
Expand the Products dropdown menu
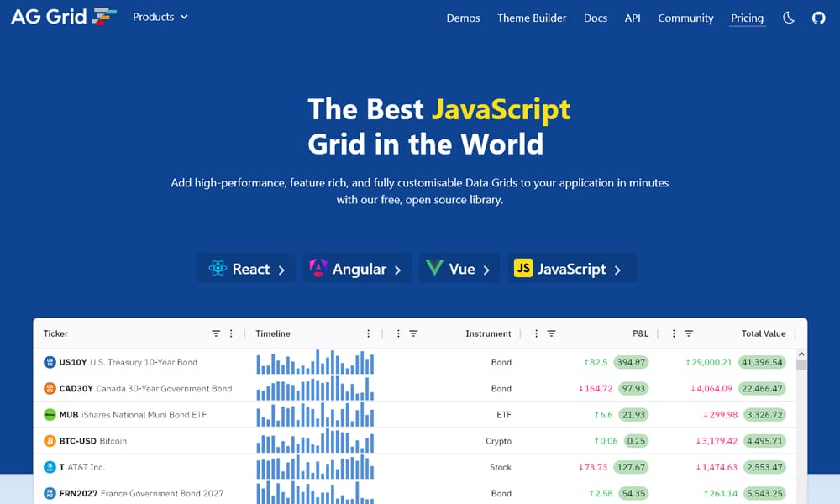[x=160, y=17]
